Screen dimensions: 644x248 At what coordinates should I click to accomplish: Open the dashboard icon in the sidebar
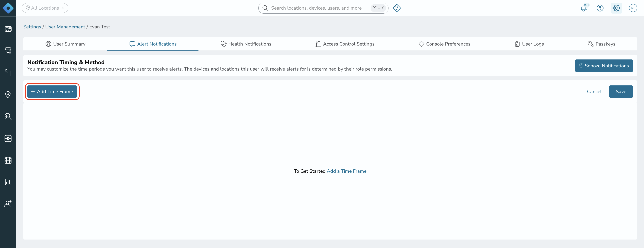(x=8, y=29)
